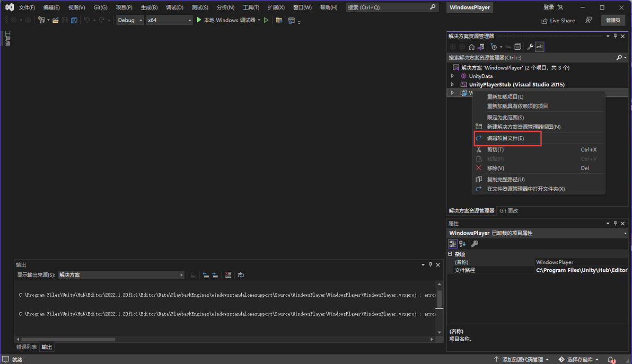Click the clear all output icon
632x364 pixels.
[x=228, y=275]
